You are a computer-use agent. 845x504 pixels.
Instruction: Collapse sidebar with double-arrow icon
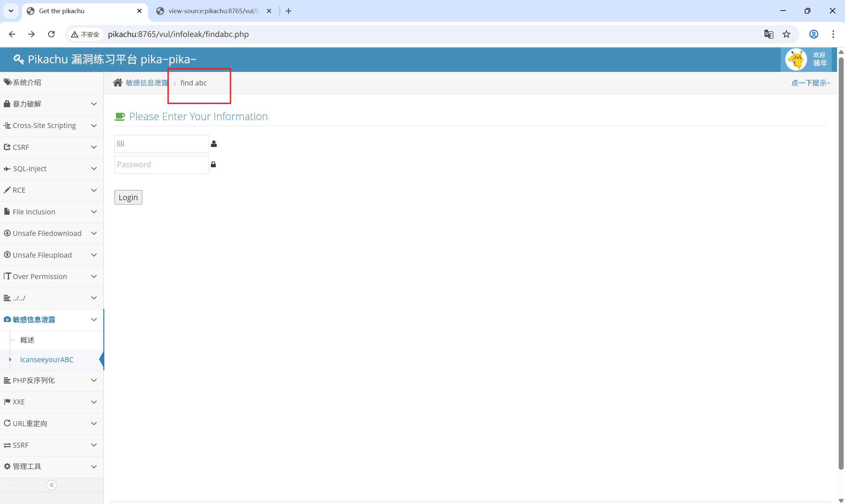51,485
